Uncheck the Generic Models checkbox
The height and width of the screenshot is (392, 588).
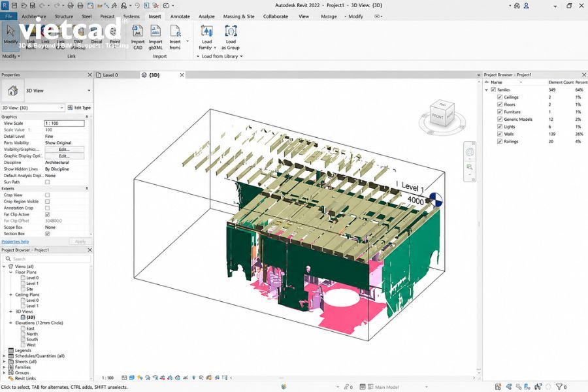(500, 120)
